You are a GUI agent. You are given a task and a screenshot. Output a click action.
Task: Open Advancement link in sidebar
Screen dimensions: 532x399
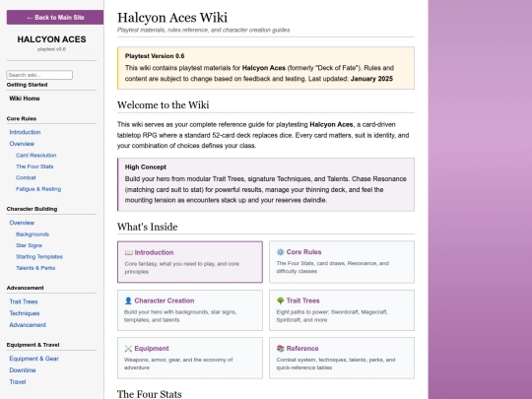28,325
